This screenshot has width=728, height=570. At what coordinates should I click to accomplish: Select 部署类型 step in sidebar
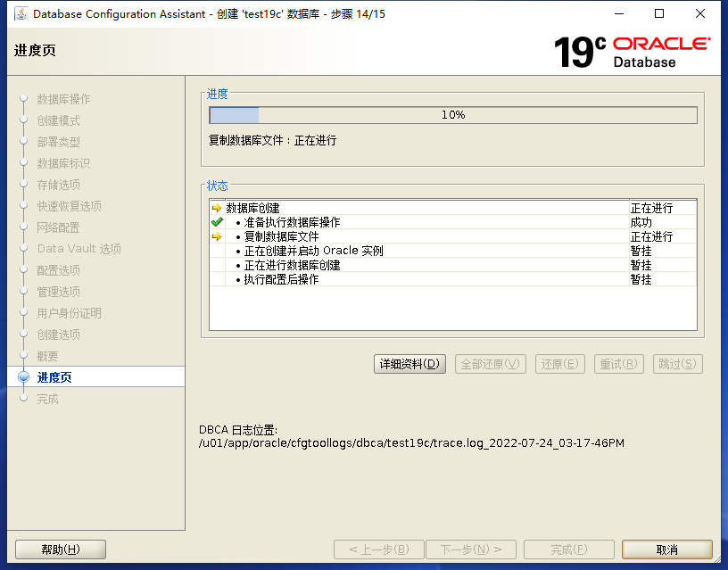click(59, 142)
